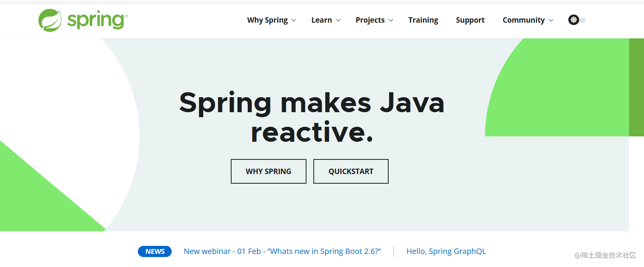Open the Learn menu item
The image size is (644, 267).
click(321, 20)
